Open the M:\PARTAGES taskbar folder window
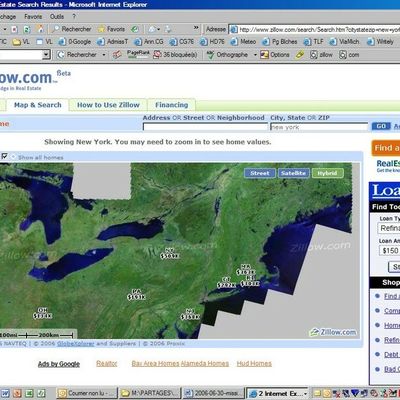 point(150,394)
